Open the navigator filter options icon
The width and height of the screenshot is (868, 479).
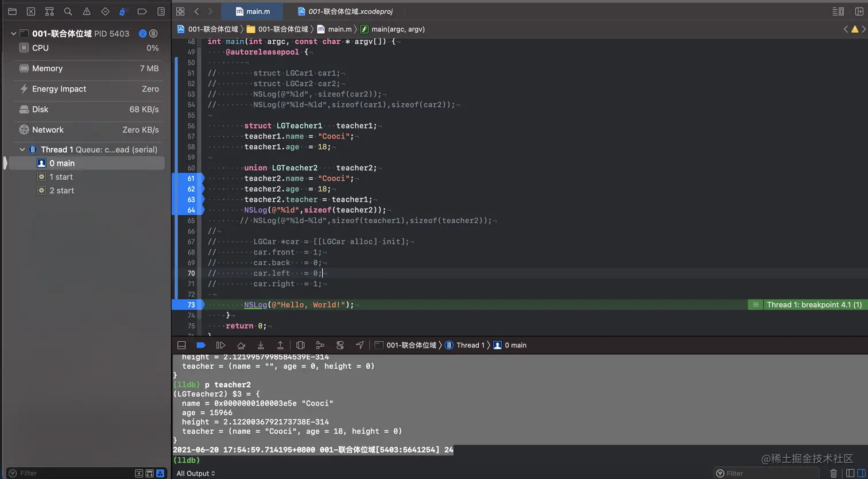(13, 473)
